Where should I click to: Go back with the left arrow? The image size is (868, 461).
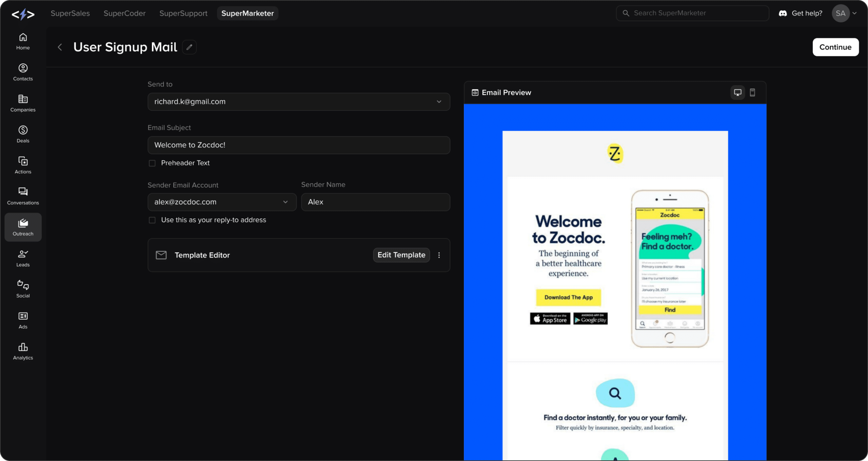(60, 47)
